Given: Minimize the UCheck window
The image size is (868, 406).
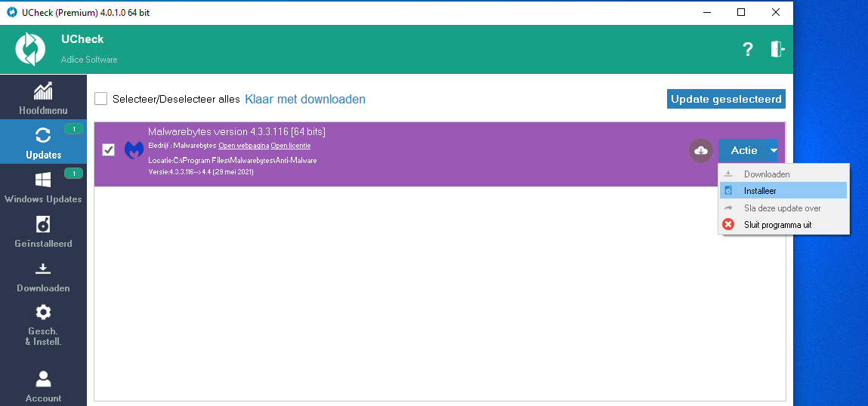Looking at the screenshot, I should tap(706, 12).
